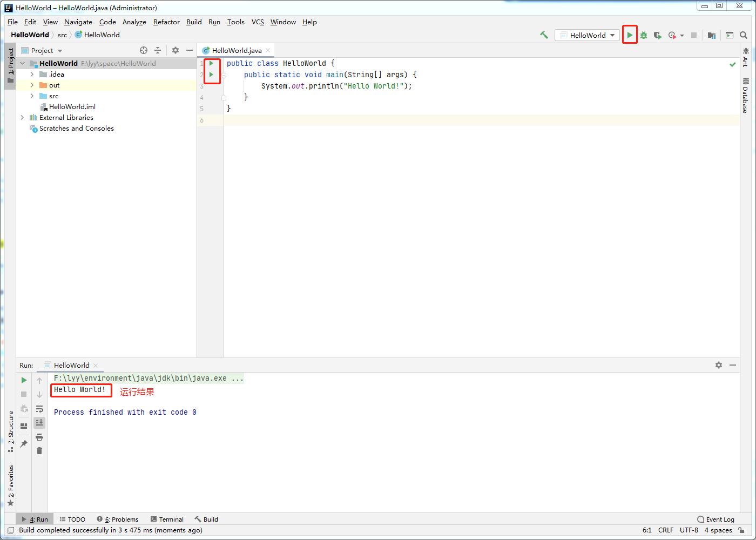756x540 pixels.
Task: Open the VCS menu
Action: [x=258, y=22]
